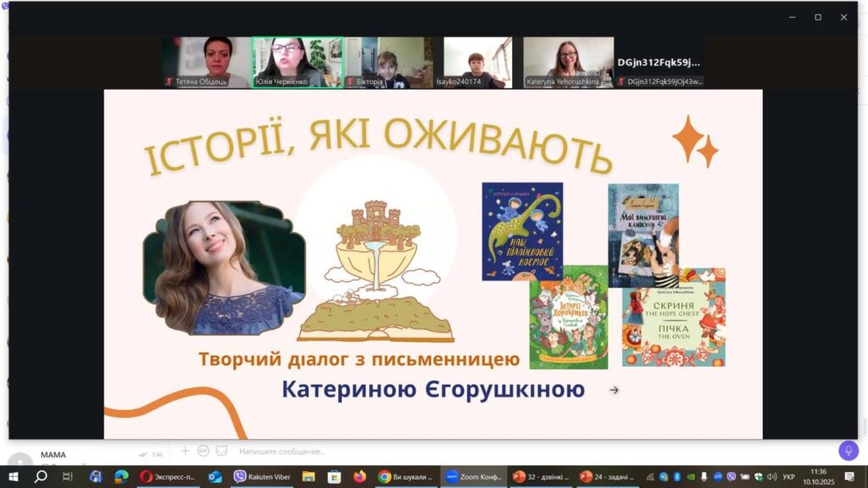
Task: Open the sticker picker in Viber
Action: click(x=221, y=451)
